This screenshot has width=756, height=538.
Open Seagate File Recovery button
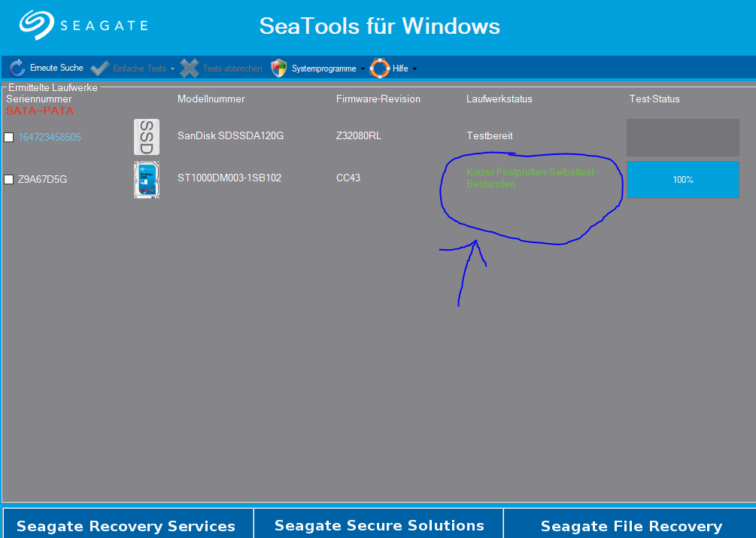point(630,524)
